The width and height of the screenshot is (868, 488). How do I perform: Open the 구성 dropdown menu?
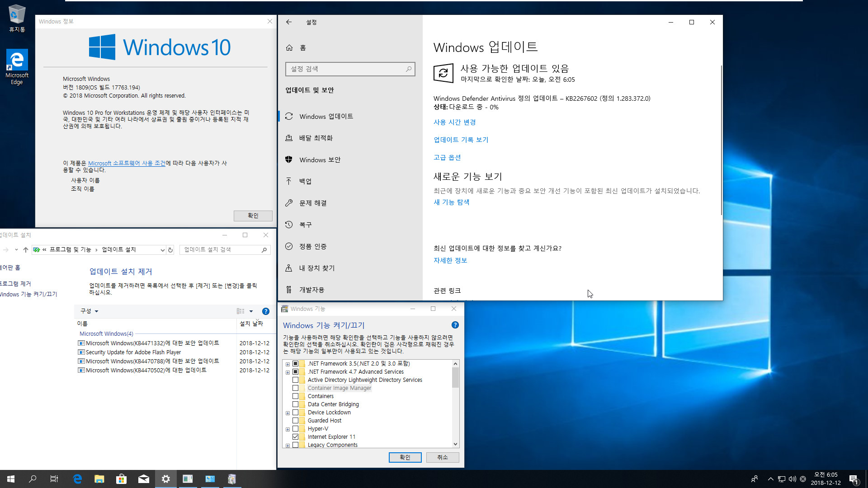click(x=89, y=311)
